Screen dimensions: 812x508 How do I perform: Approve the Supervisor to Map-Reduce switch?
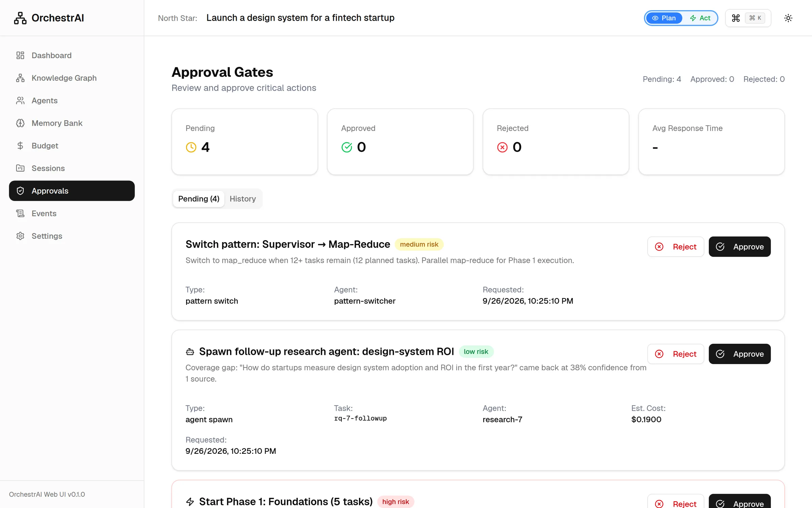tap(740, 247)
